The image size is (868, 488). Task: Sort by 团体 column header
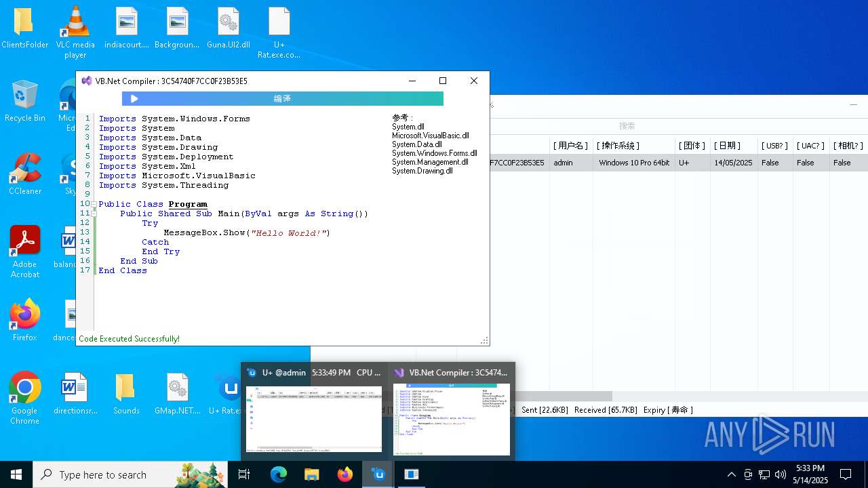692,146
